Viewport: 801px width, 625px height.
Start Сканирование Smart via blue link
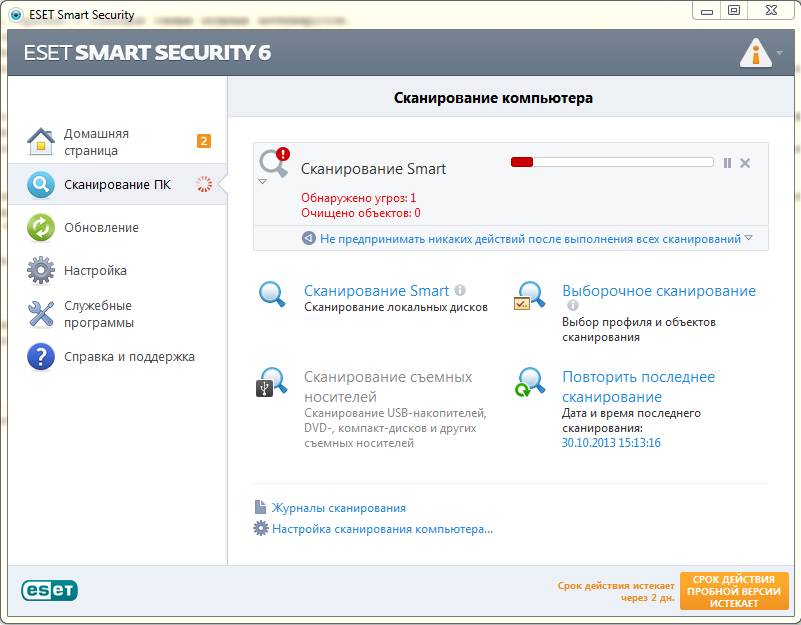(x=376, y=291)
